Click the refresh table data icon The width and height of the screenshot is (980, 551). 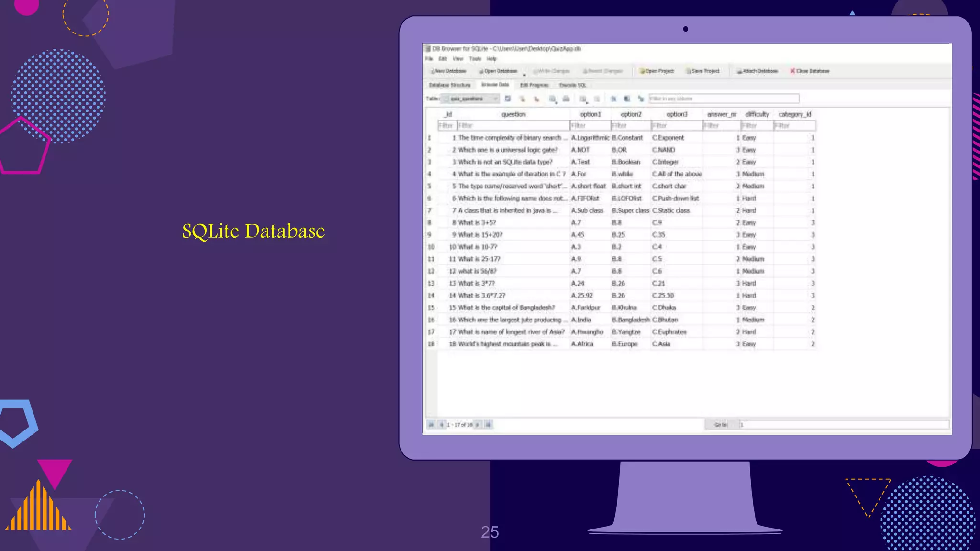click(x=508, y=99)
